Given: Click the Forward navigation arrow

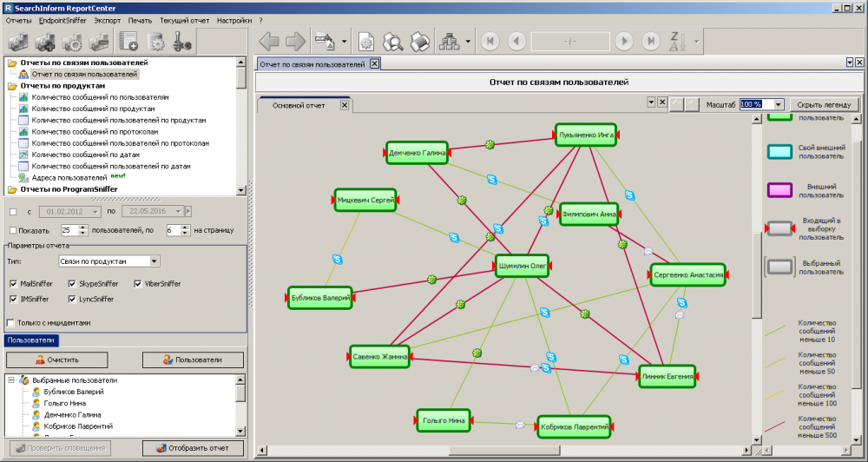Looking at the screenshot, I should click(296, 42).
